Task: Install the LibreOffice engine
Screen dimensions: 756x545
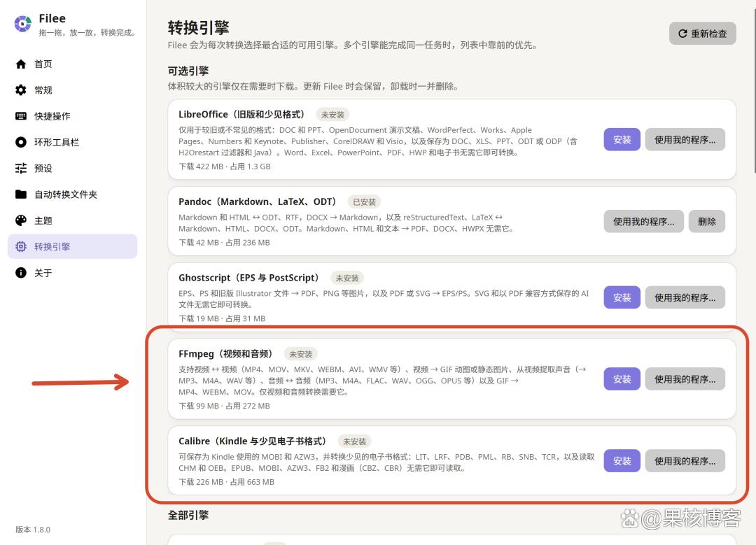Action: (x=622, y=139)
